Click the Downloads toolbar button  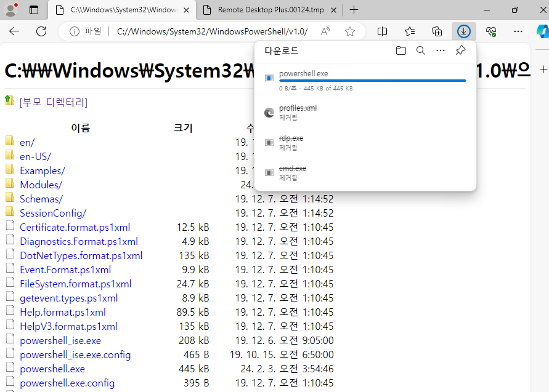click(464, 31)
